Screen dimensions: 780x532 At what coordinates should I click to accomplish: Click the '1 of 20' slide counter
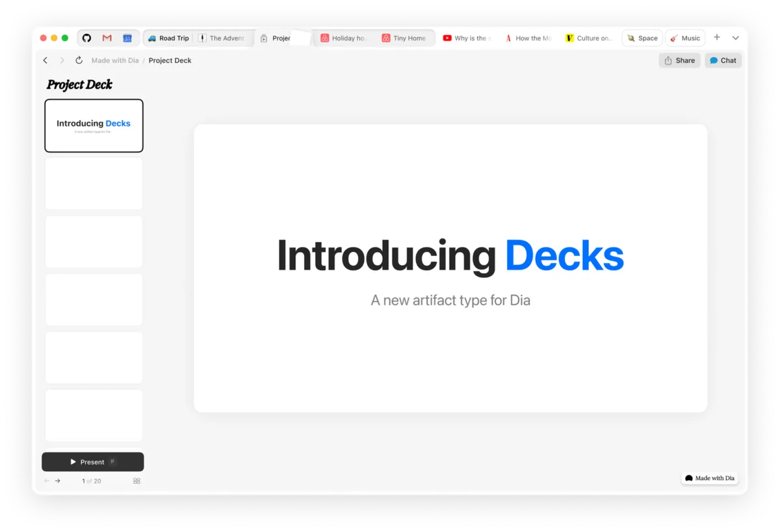(92, 481)
